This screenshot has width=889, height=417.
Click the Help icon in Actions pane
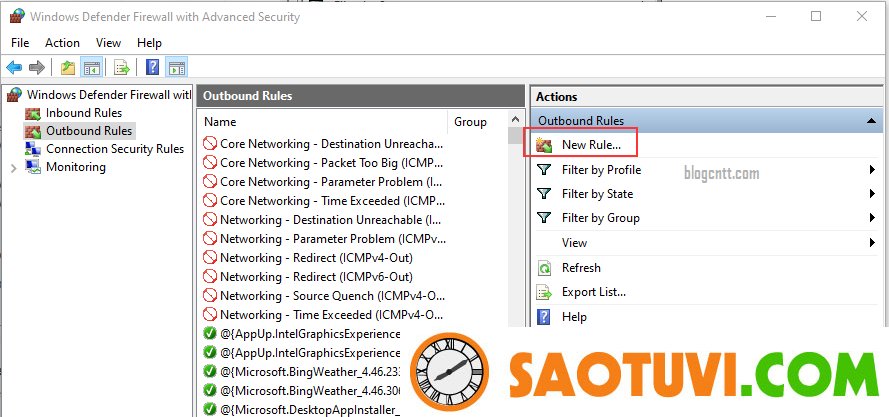544,317
